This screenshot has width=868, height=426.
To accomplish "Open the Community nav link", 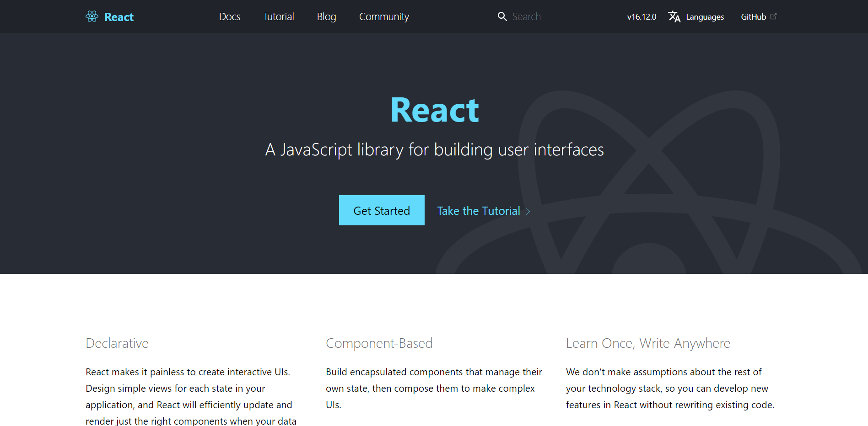I will (384, 17).
